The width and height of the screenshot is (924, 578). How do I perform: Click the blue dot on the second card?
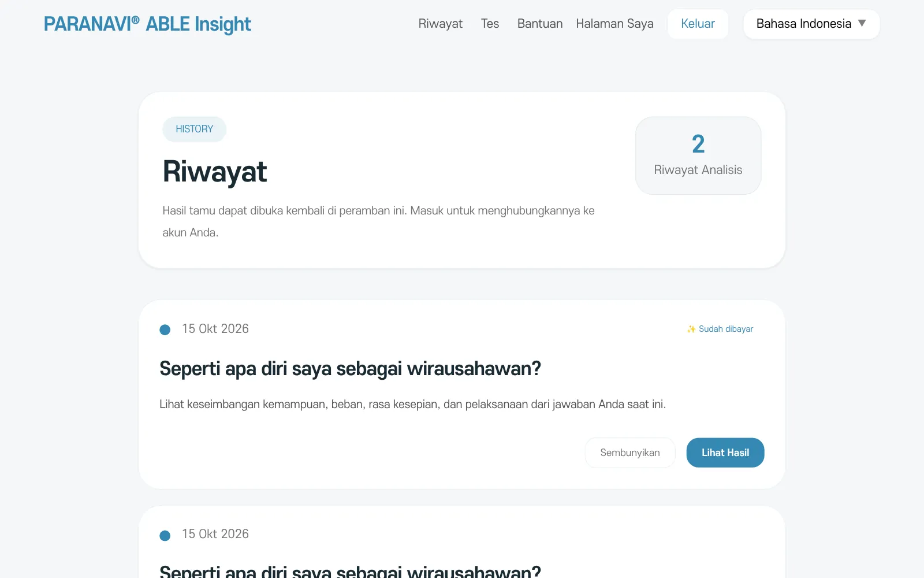(165, 535)
